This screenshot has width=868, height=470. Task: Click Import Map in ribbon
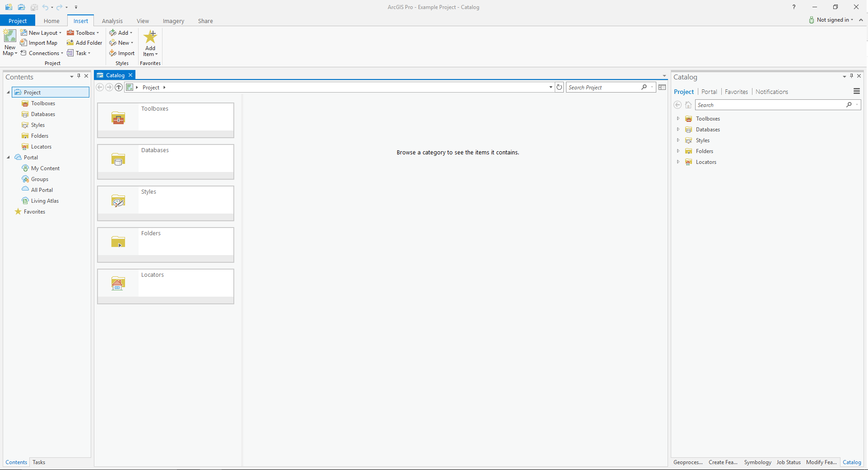[39, 43]
